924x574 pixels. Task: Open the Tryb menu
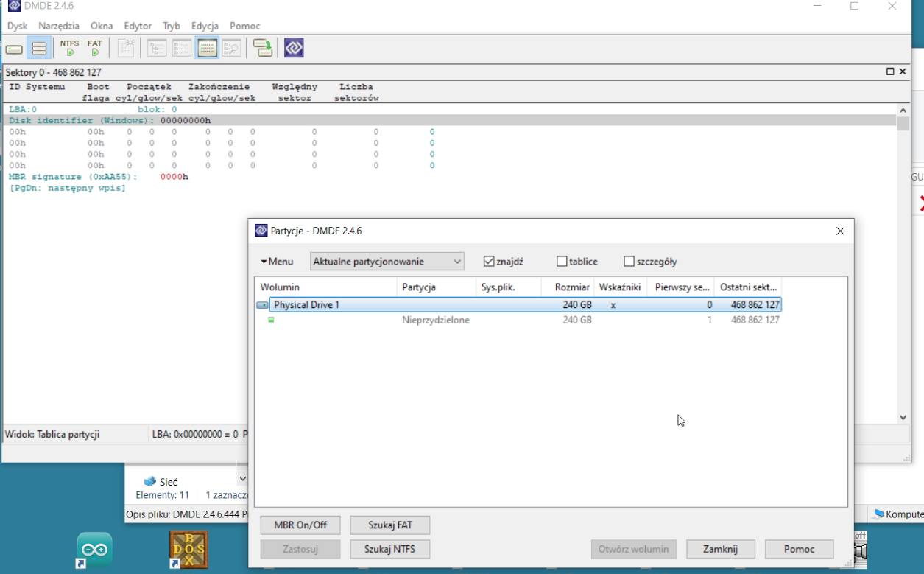click(x=172, y=26)
